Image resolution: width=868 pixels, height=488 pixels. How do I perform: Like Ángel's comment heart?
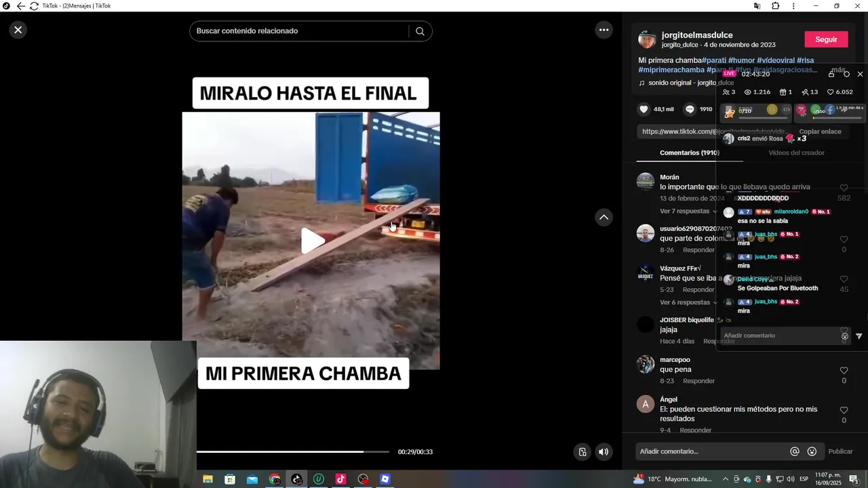click(x=844, y=410)
